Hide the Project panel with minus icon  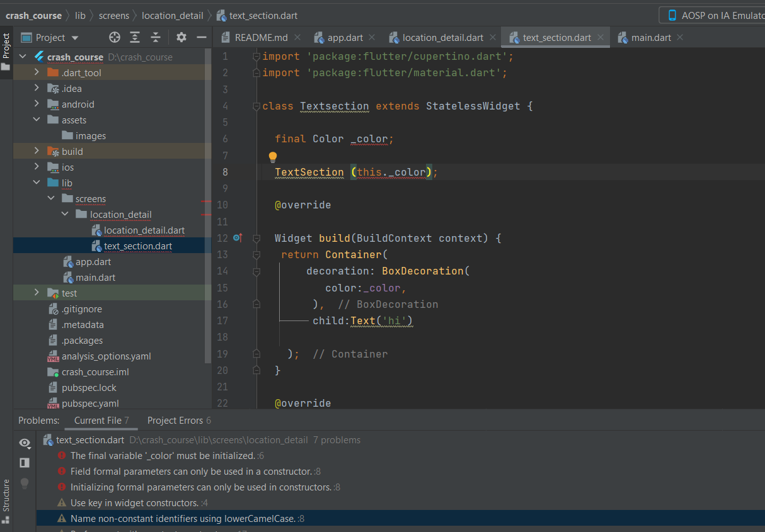pos(202,37)
